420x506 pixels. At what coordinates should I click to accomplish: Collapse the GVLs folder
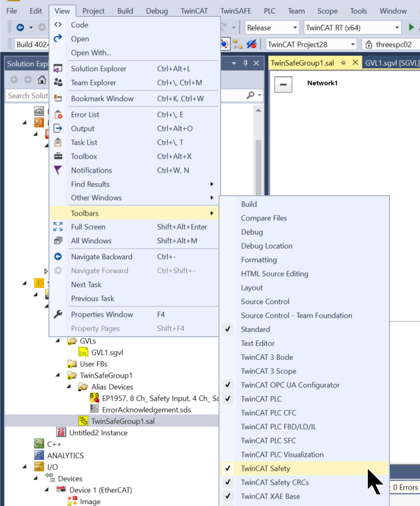[58, 340]
